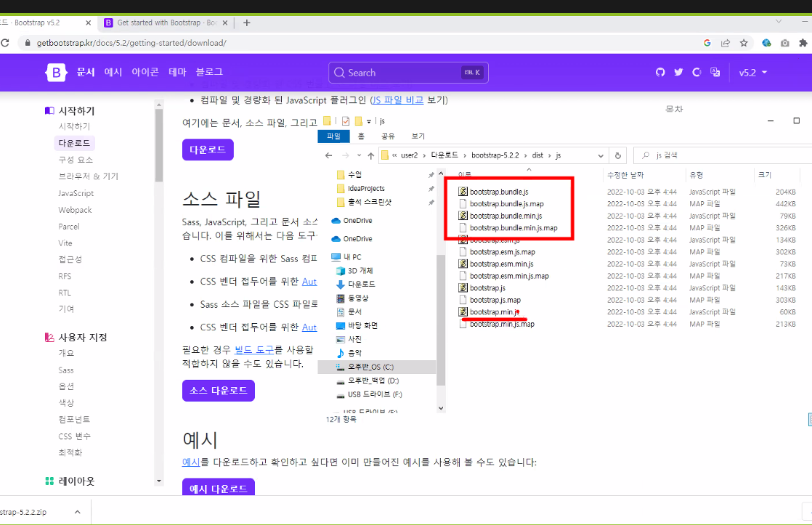Expand the Explorer address bar history dropdown
The height and width of the screenshot is (525, 812).
tap(600, 155)
